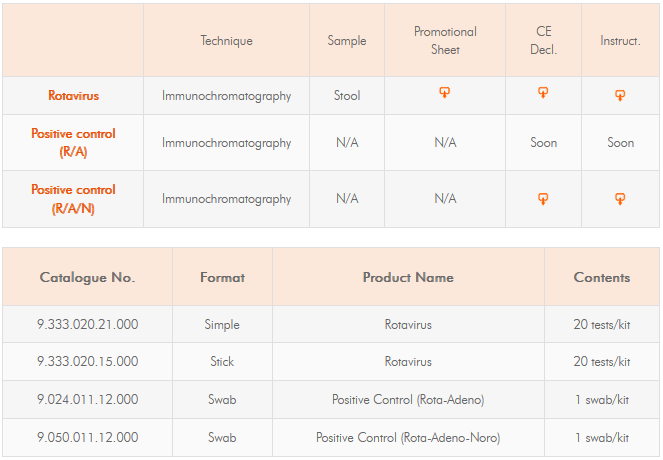Viewport: 663px width, 460px height.
Task: Download the Rotavirus CE Declaration
Action: pos(543,93)
